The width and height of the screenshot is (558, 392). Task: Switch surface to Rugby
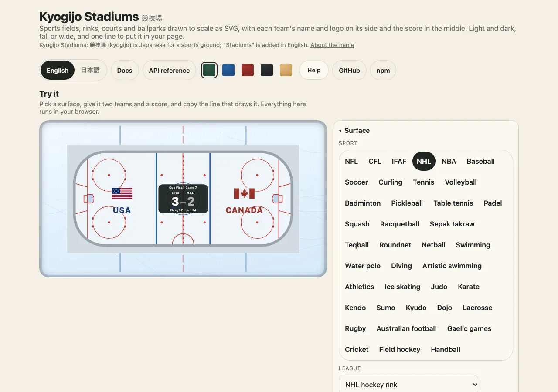click(355, 328)
